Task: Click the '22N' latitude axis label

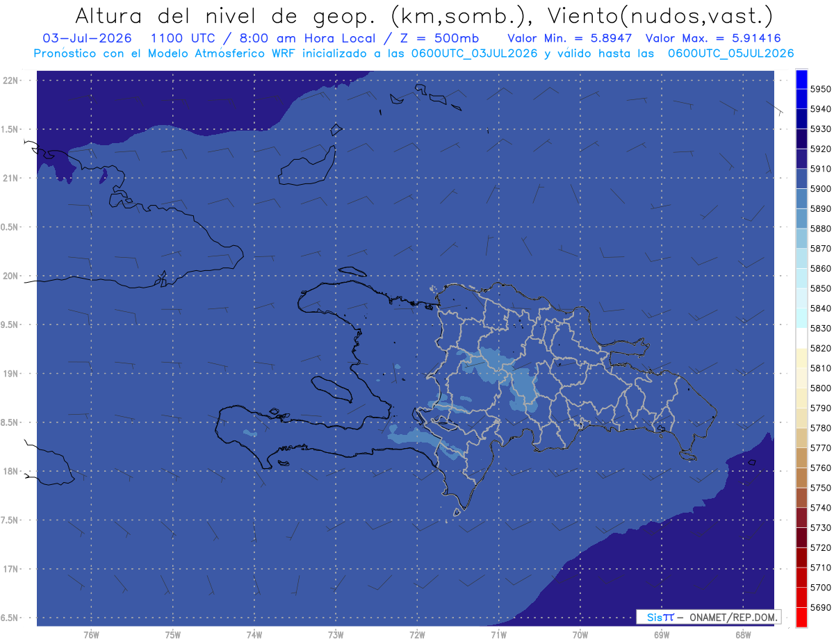Action: point(11,80)
